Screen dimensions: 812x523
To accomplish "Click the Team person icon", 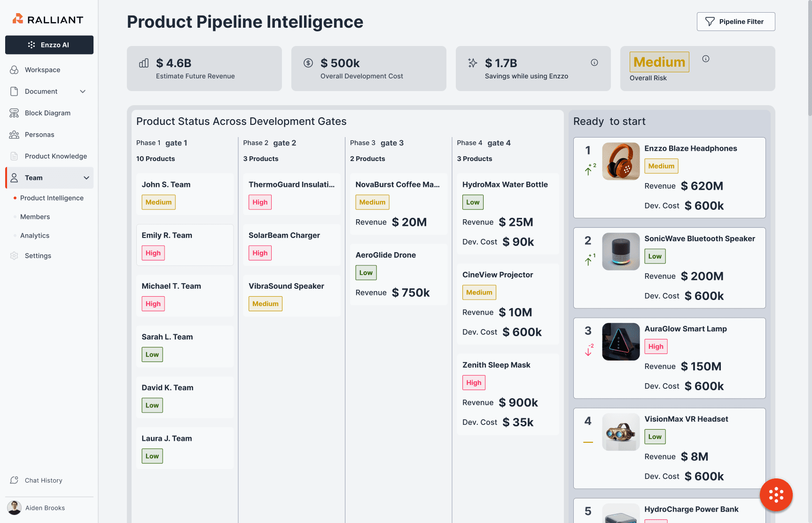I will tap(14, 178).
